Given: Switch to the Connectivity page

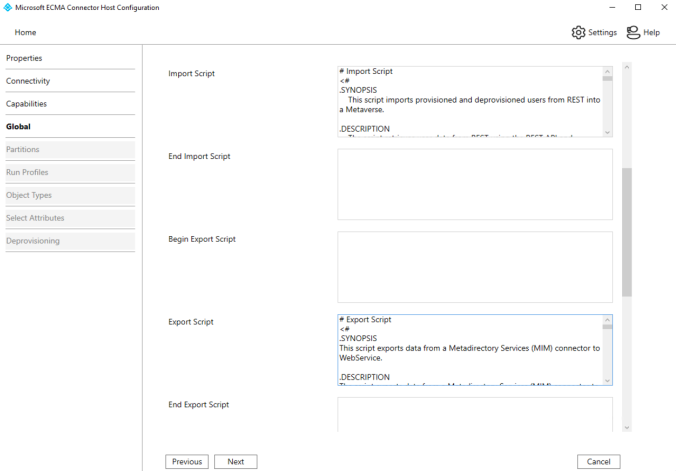Looking at the screenshot, I should [28, 81].
